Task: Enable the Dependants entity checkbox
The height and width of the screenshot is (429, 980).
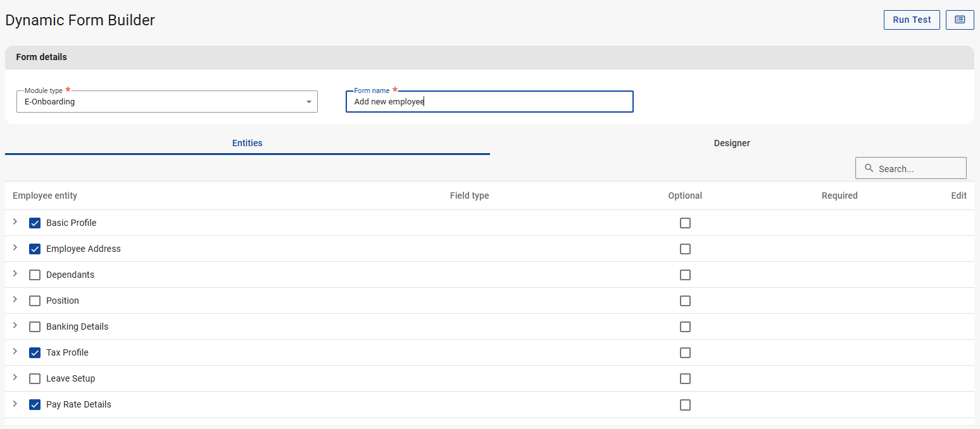Action: (x=35, y=275)
